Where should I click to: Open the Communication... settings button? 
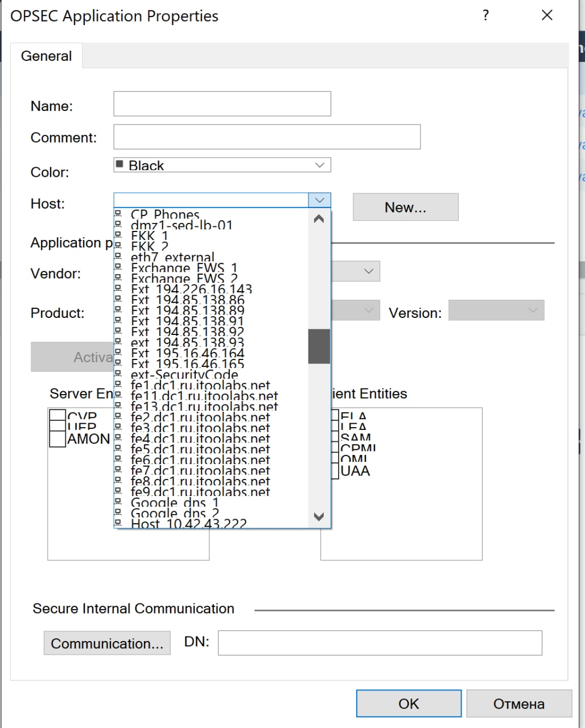[107, 643]
